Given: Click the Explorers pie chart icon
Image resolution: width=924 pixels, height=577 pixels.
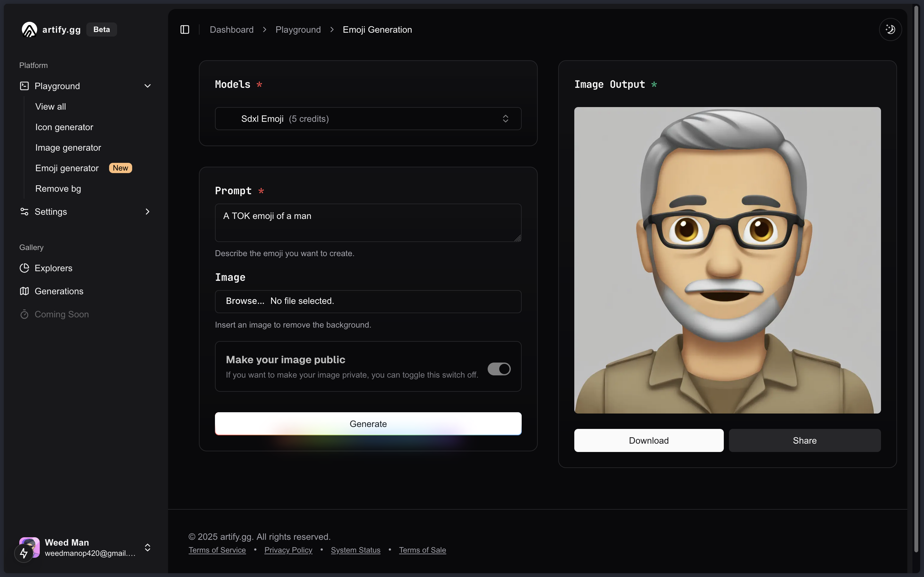Looking at the screenshot, I should (24, 268).
